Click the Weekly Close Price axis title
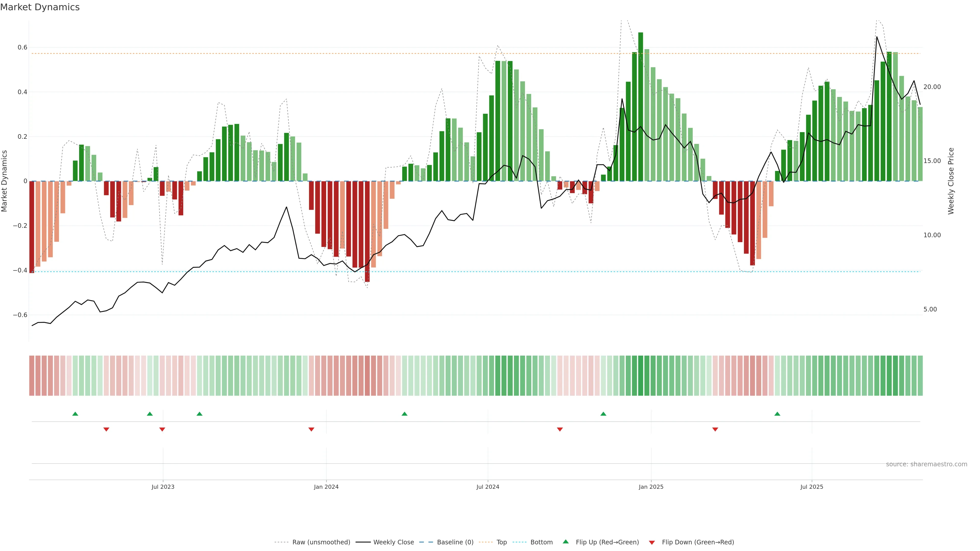 point(951,181)
